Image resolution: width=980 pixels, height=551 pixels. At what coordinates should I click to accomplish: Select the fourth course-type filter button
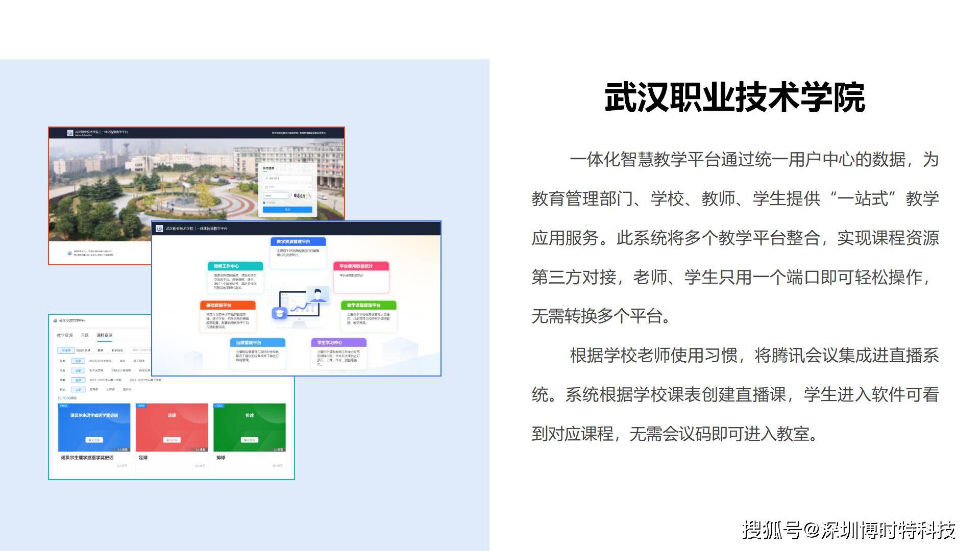point(117,350)
